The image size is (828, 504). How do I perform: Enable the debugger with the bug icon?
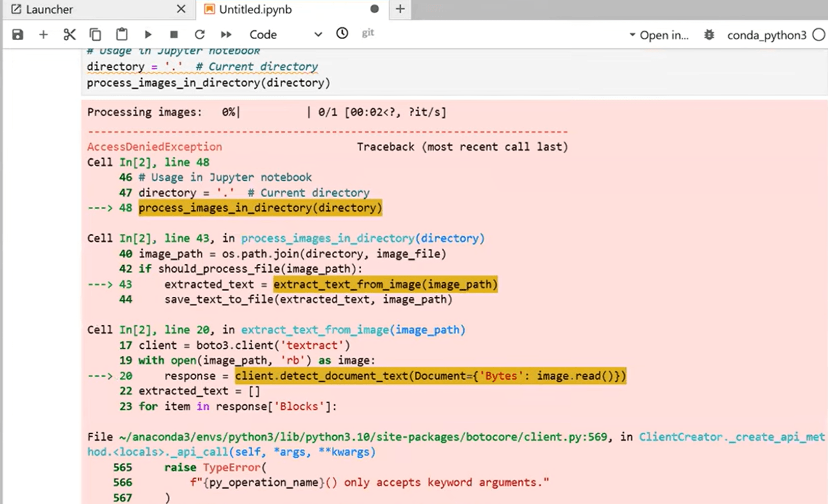point(709,35)
